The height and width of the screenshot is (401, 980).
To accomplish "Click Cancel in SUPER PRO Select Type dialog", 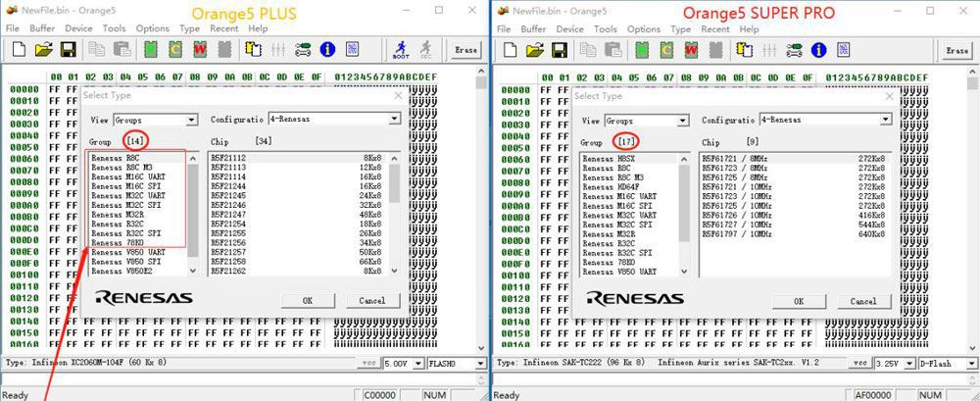I will click(x=863, y=301).
